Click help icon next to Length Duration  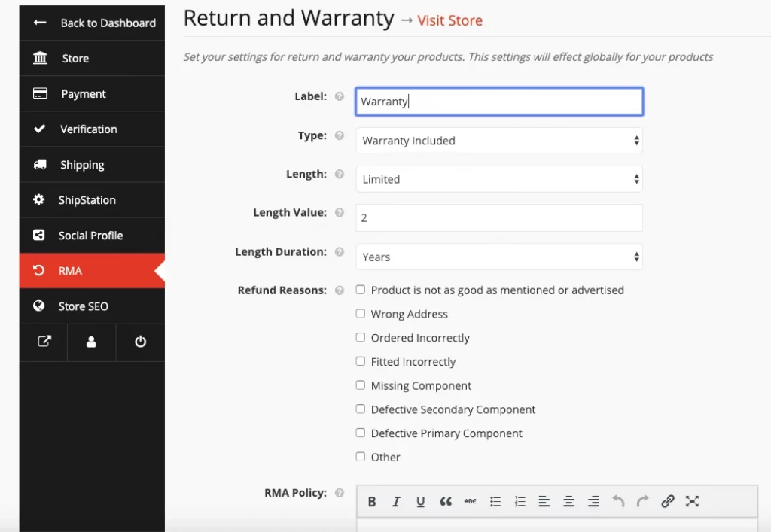tap(340, 252)
